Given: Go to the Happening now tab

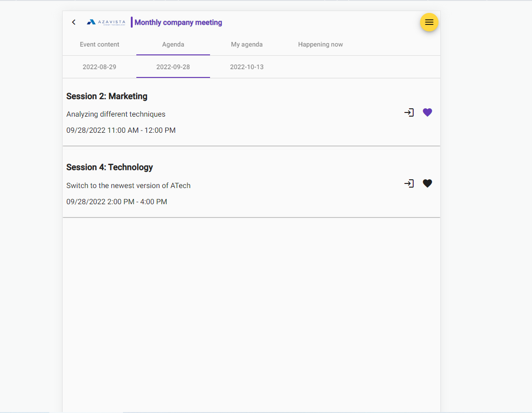Looking at the screenshot, I should [320, 45].
